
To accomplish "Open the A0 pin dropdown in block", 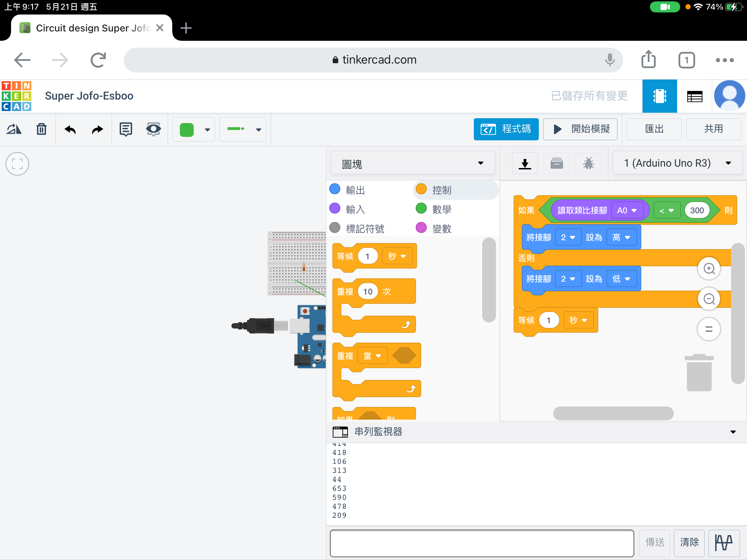I will point(627,211).
